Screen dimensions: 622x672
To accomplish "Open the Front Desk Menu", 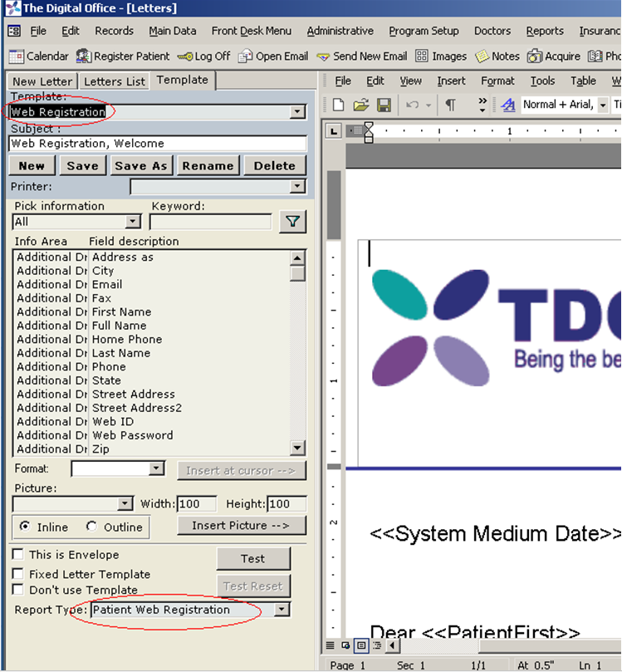I will click(251, 31).
